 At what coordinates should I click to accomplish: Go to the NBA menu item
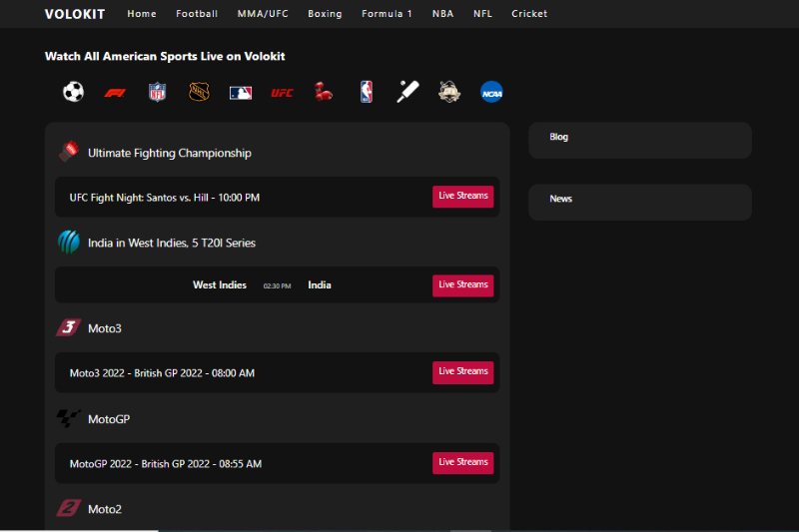[442, 14]
